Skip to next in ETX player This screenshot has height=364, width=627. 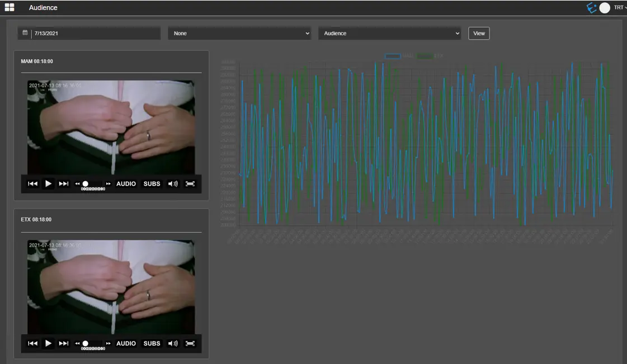(x=64, y=343)
